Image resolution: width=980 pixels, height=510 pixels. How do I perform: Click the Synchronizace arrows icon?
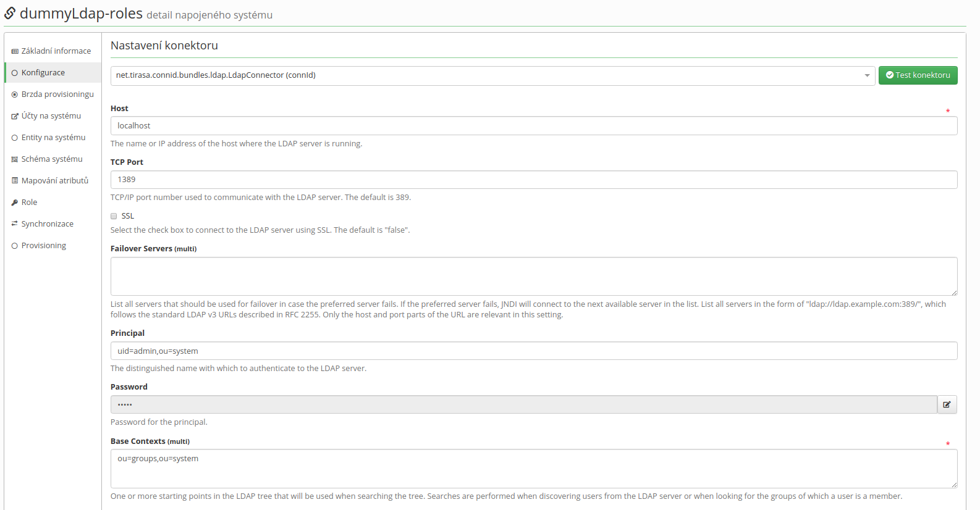click(15, 224)
